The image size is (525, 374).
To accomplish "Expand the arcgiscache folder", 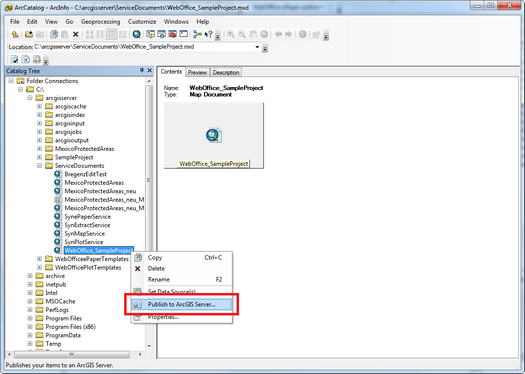I will 40,106.
